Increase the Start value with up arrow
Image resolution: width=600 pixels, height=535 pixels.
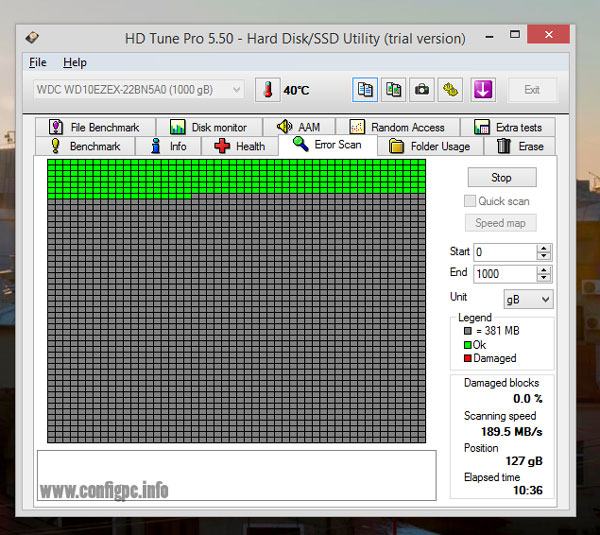pos(544,248)
